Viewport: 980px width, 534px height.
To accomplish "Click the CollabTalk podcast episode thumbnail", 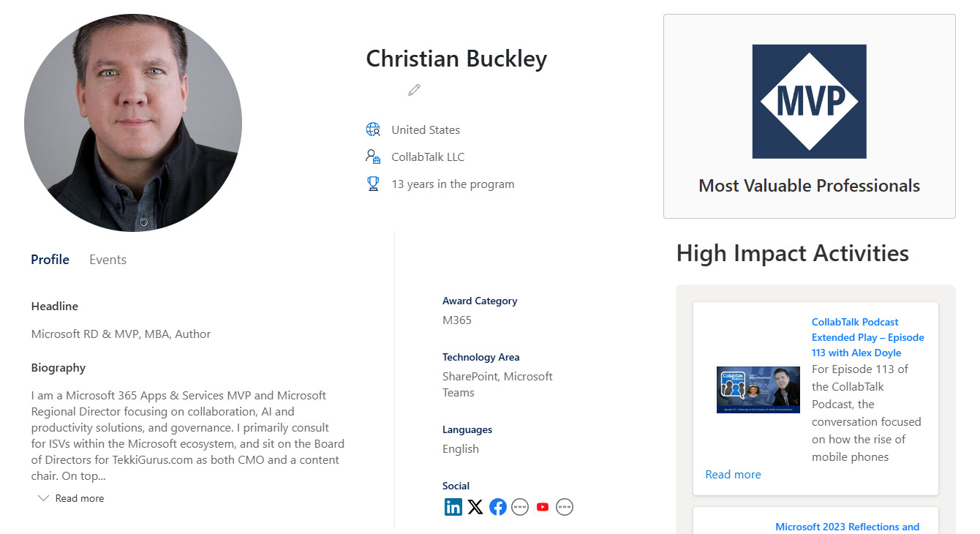I will [x=758, y=390].
